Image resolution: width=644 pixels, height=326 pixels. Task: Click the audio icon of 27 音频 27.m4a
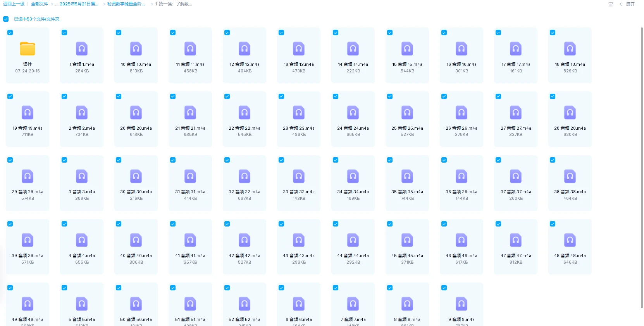[x=516, y=113]
